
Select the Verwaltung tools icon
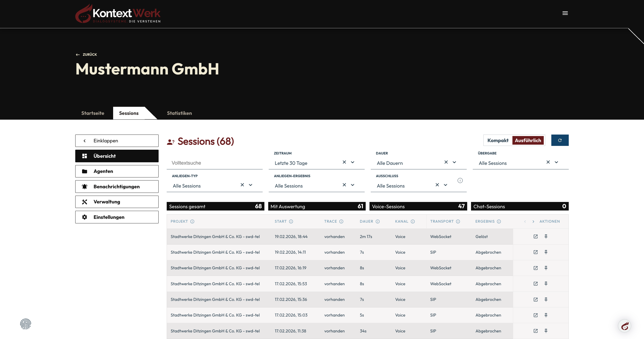tap(85, 201)
